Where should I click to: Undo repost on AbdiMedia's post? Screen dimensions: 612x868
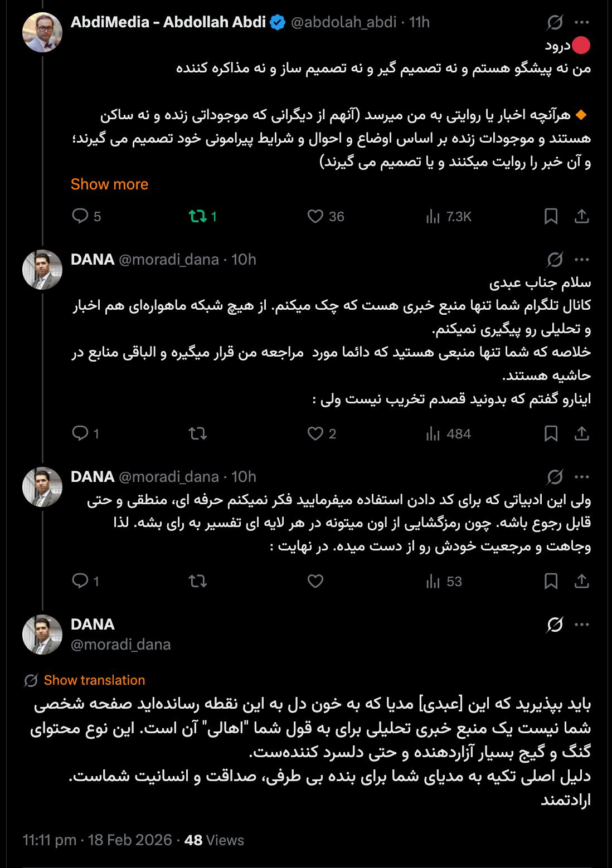click(198, 216)
